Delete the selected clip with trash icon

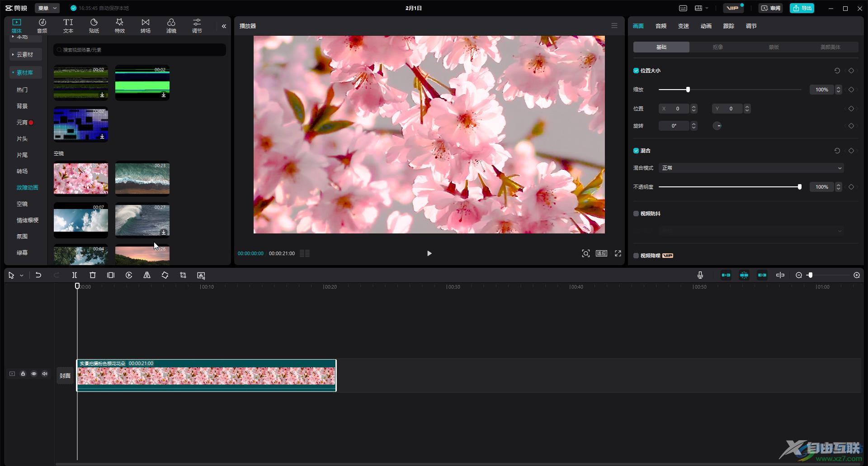(93, 275)
